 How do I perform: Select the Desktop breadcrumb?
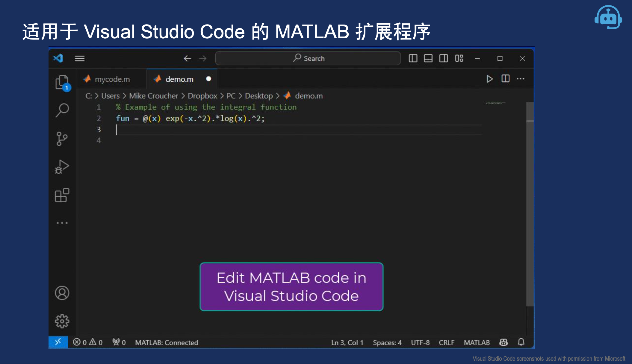point(259,96)
